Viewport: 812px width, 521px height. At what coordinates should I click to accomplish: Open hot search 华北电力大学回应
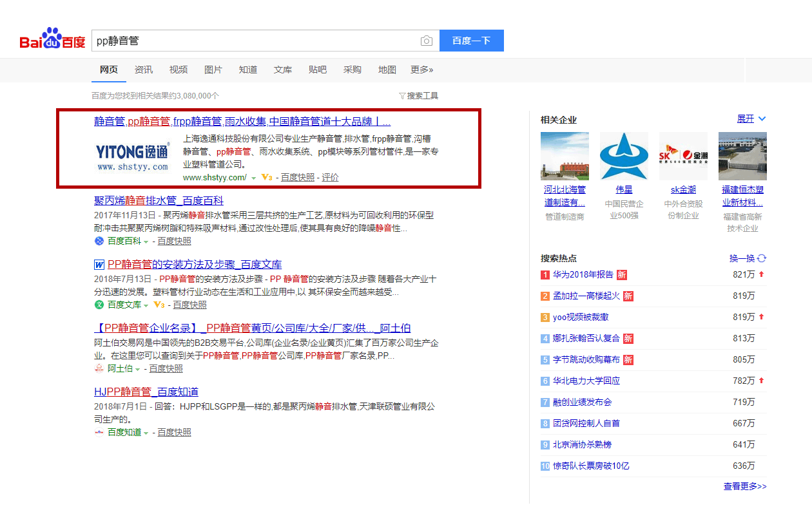point(586,381)
